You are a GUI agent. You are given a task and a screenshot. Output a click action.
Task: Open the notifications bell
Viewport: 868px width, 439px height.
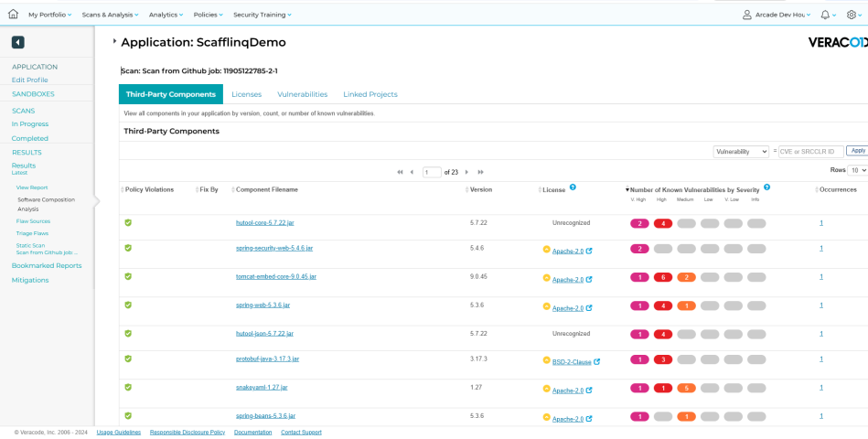coord(825,15)
